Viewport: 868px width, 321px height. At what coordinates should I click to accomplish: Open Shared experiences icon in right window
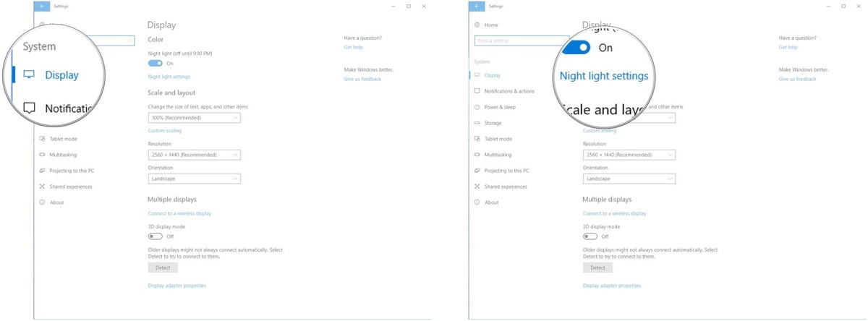[477, 187]
